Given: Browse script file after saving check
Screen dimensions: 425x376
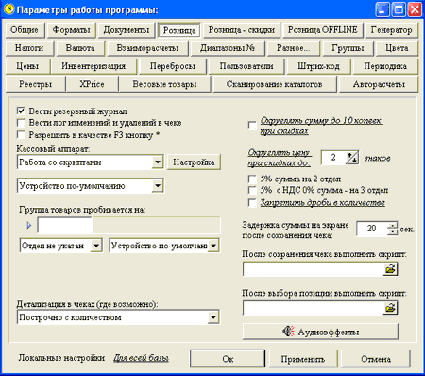Looking at the screenshot, I should click(x=390, y=269).
